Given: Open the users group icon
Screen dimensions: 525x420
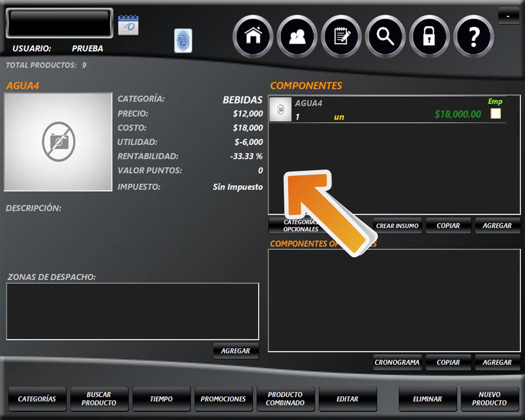Looking at the screenshot, I should tap(297, 37).
